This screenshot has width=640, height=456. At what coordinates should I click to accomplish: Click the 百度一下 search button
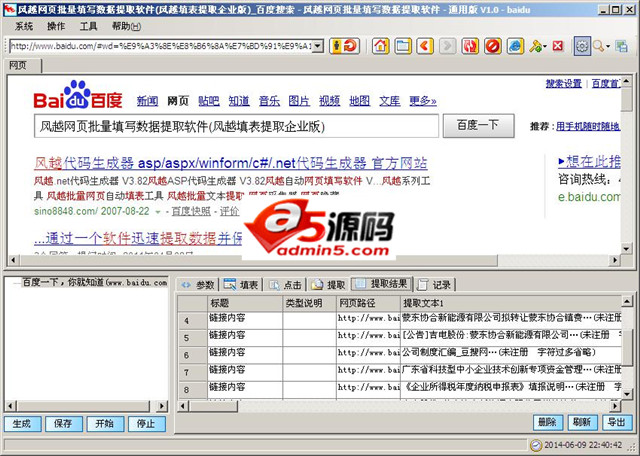pyautogui.click(x=478, y=126)
